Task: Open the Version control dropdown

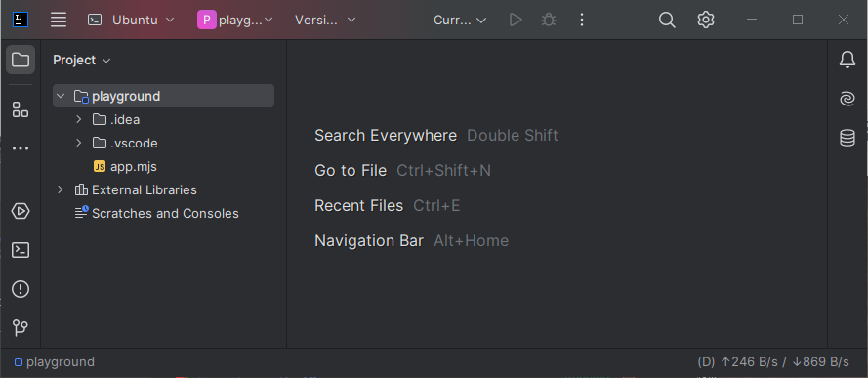Action: (325, 20)
